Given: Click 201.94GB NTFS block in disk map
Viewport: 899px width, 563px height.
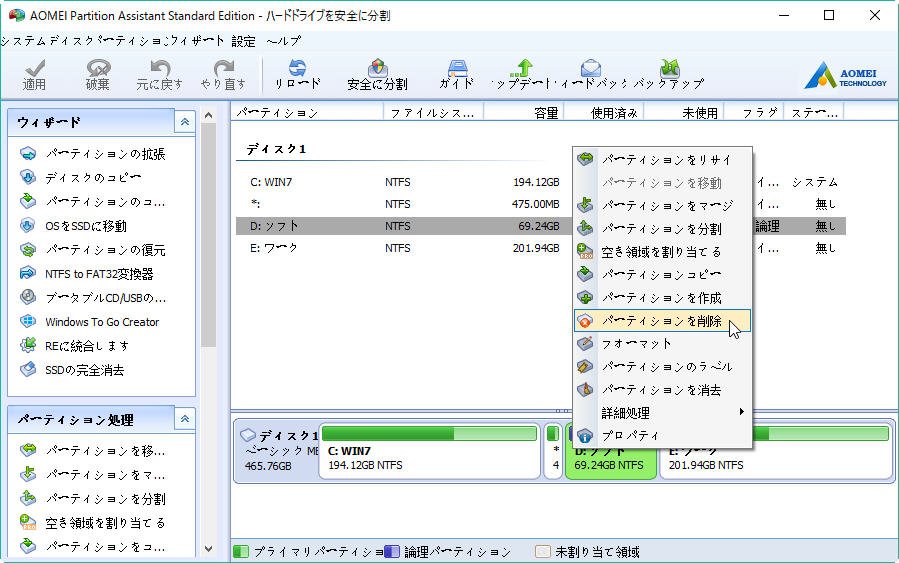Looking at the screenshot, I should pos(776,453).
